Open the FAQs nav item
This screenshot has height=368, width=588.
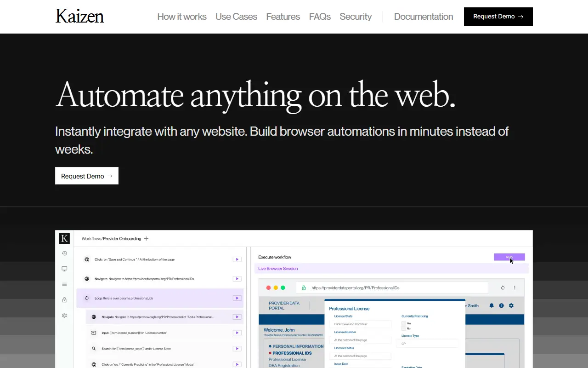[x=320, y=17]
